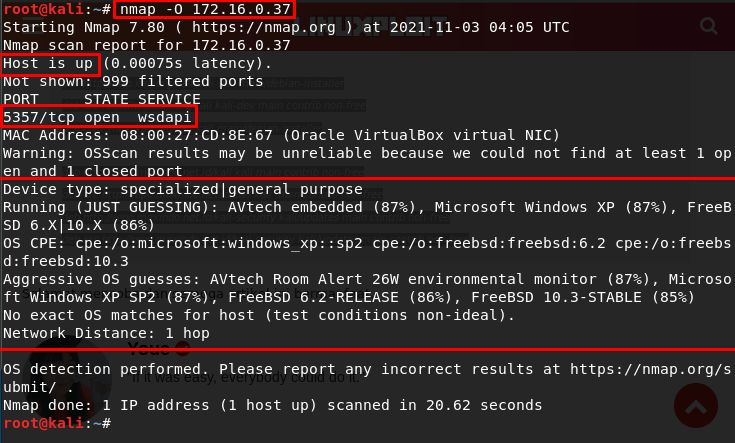Viewport: 735px width, 443px height.
Task: Open the https://nmap.org link in the Starting Nmap line
Action: point(273,28)
